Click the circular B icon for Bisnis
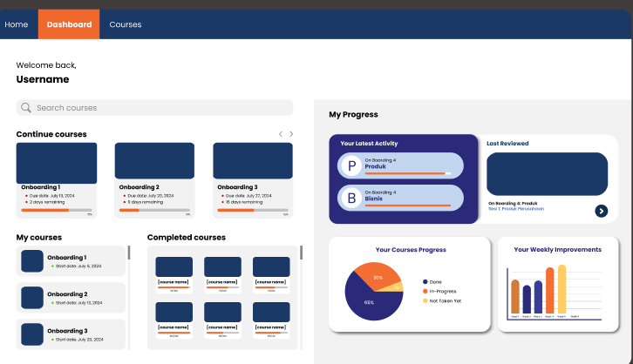The width and height of the screenshot is (633, 364). pos(351,198)
